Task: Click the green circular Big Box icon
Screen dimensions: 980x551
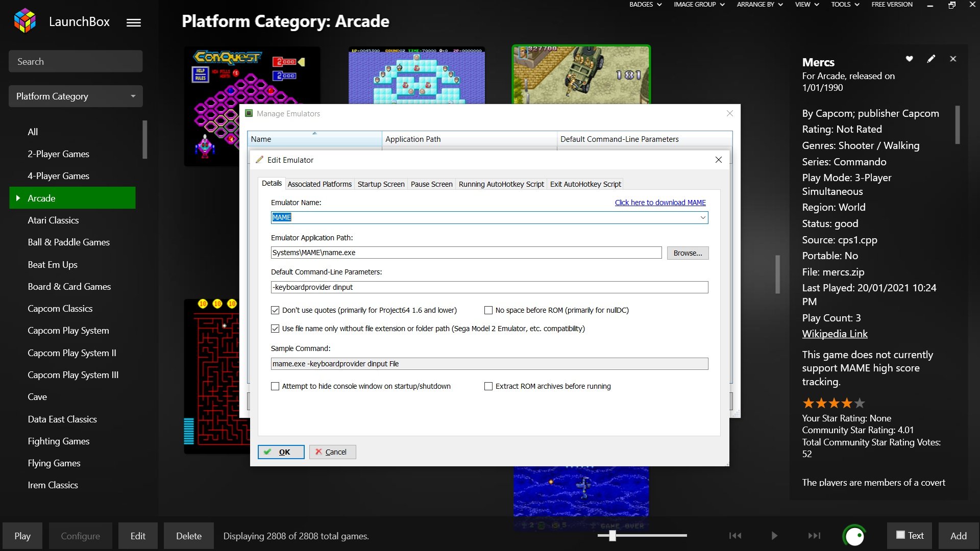Action: [854, 536]
